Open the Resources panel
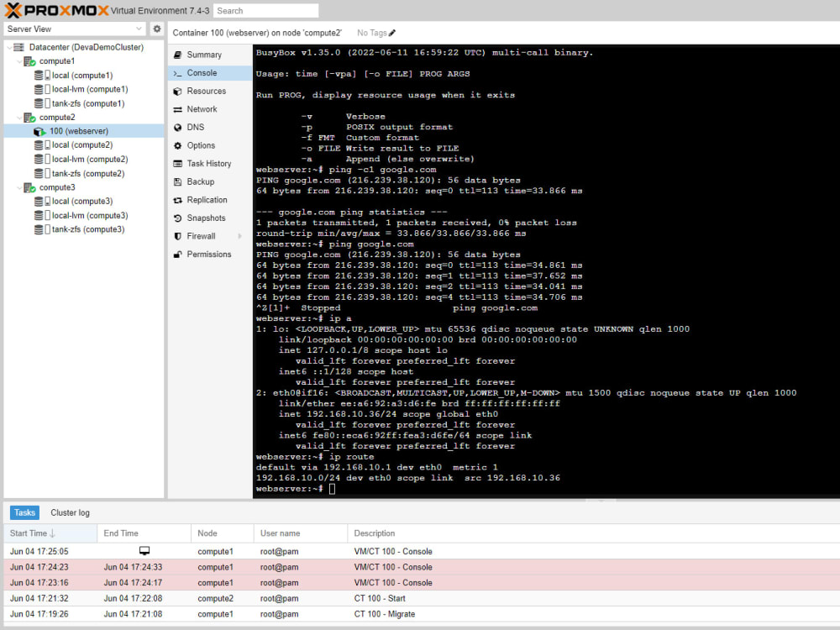 (205, 91)
